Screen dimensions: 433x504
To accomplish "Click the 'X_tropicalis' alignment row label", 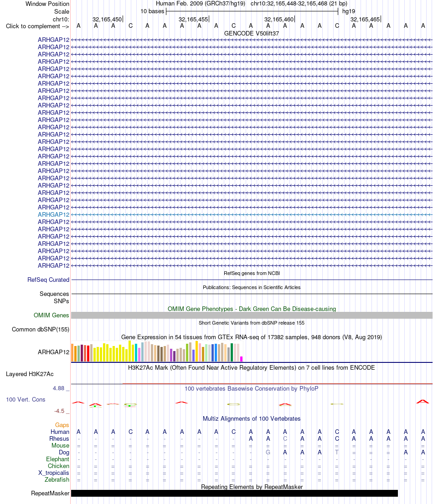I will [54, 473].
